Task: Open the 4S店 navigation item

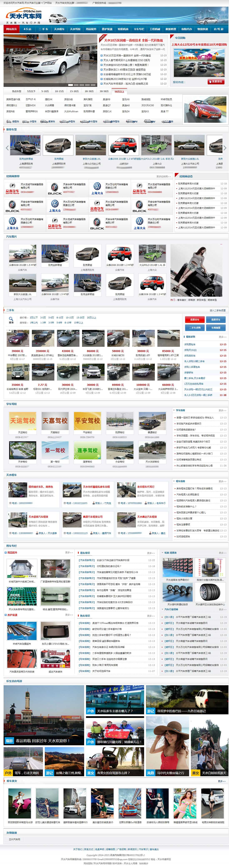Action: (27, 29)
